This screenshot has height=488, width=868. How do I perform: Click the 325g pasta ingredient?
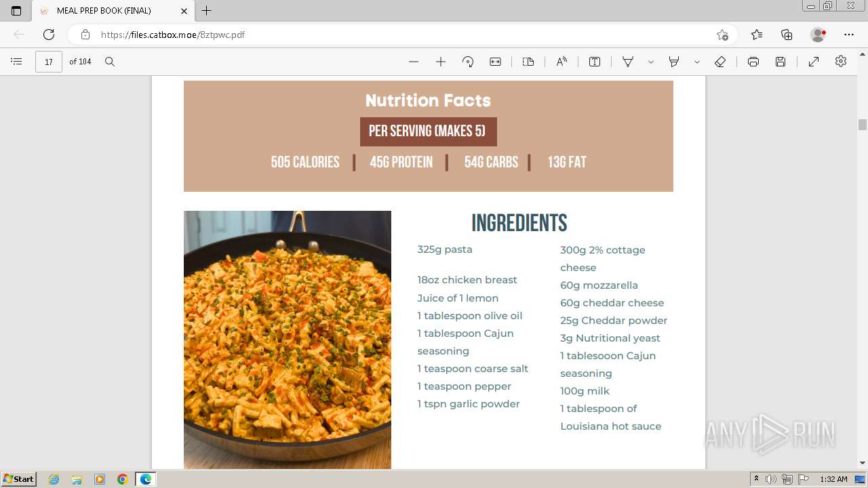coord(445,249)
